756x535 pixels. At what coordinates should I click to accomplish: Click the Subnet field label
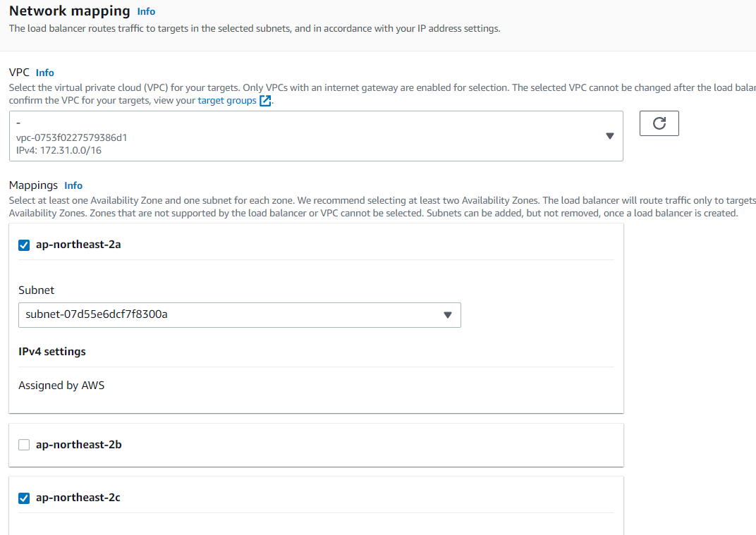pos(36,290)
